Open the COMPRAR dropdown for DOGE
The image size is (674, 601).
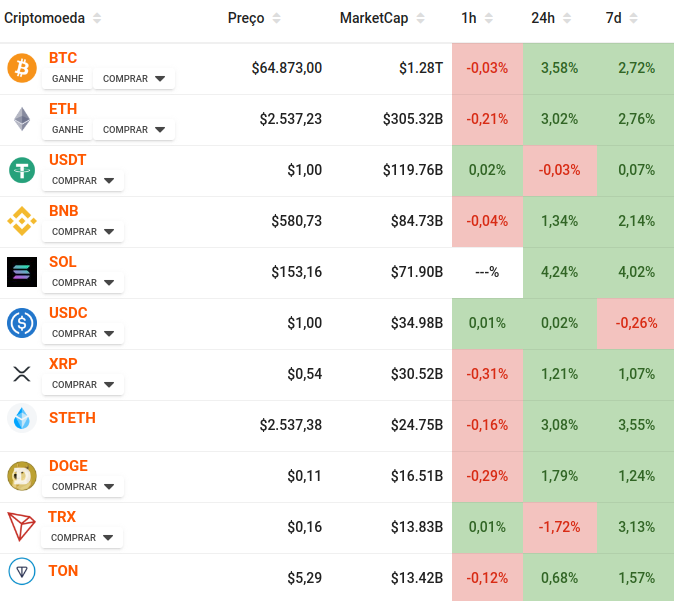point(83,487)
